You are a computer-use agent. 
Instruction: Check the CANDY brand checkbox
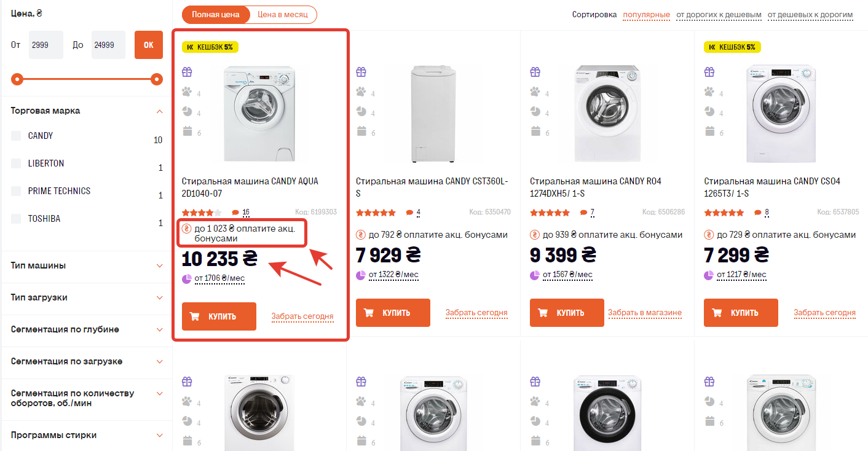16,136
